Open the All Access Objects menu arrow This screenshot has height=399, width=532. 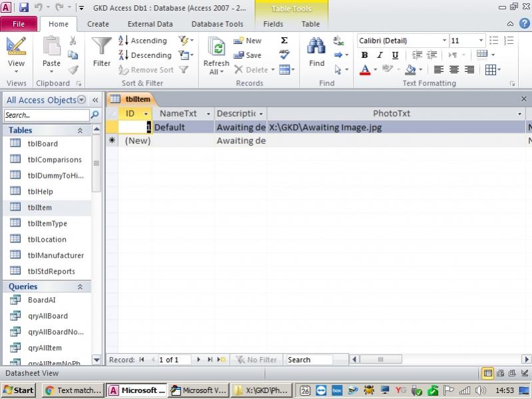pyautogui.click(x=81, y=100)
